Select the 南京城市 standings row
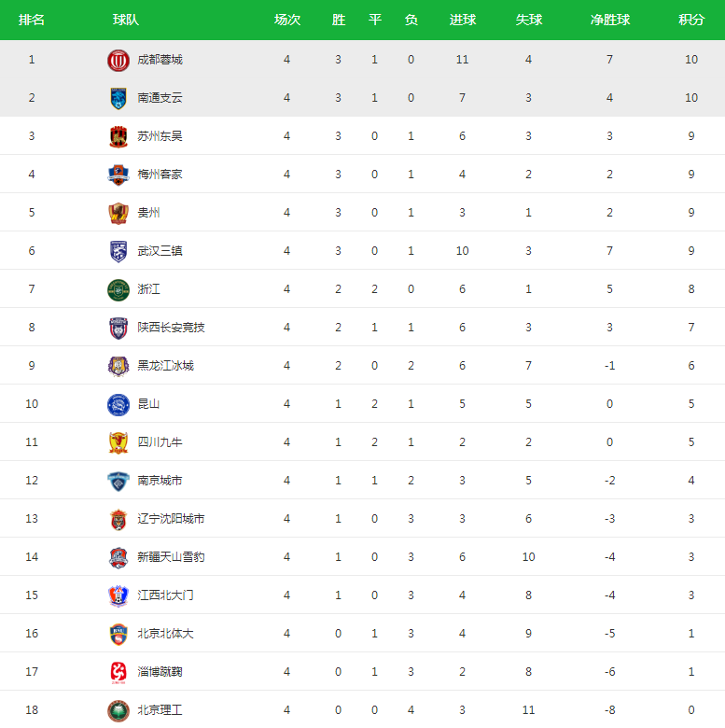This screenshot has width=725, height=728. [x=362, y=481]
